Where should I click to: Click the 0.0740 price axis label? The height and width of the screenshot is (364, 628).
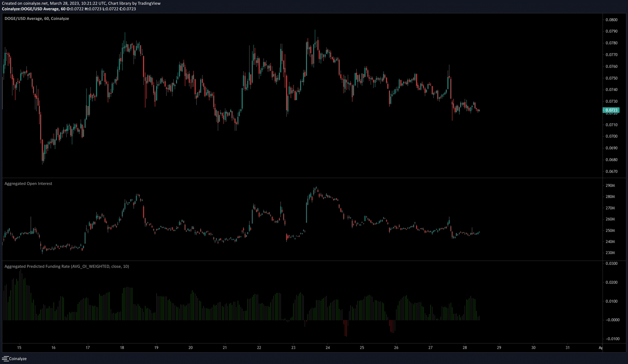pyautogui.click(x=611, y=90)
